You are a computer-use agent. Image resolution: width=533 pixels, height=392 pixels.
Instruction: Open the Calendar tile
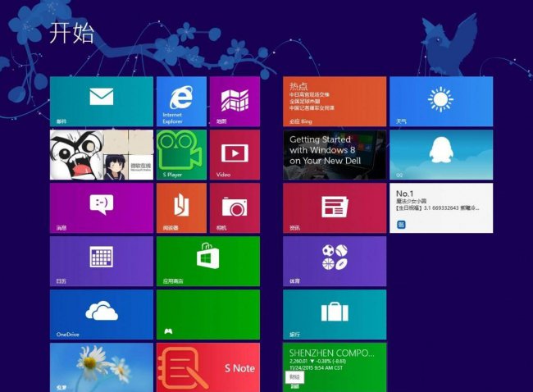(x=102, y=261)
